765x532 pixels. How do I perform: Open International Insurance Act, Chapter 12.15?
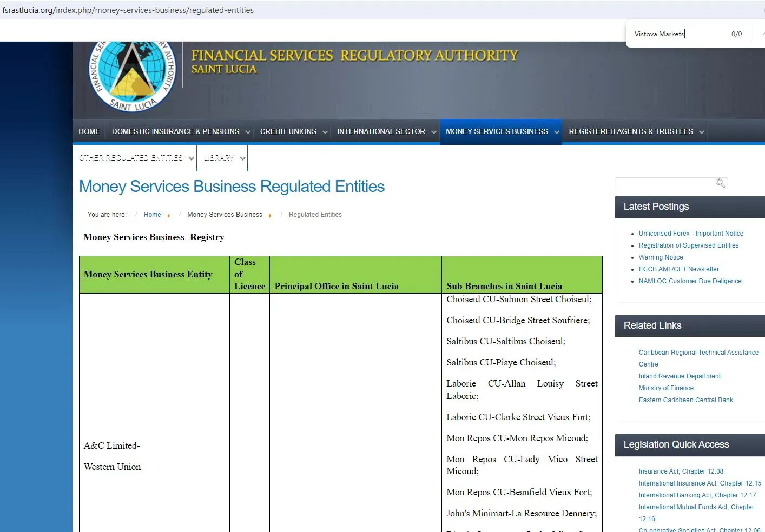(700, 483)
